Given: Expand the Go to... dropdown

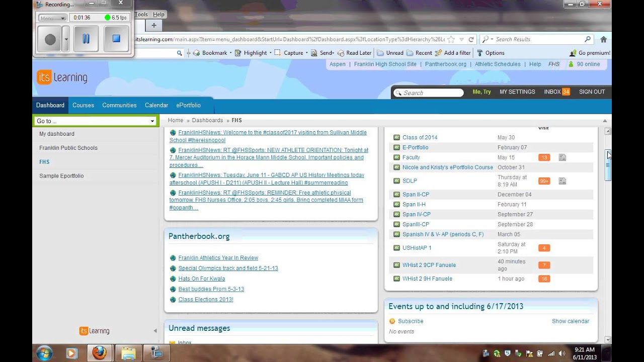Looking at the screenshot, I should click(96, 121).
